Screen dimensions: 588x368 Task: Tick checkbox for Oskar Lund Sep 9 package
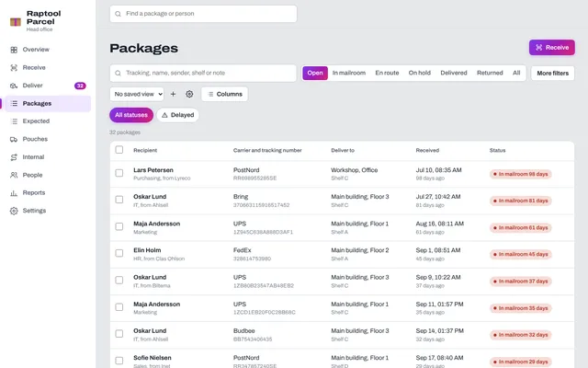point(119,281)
